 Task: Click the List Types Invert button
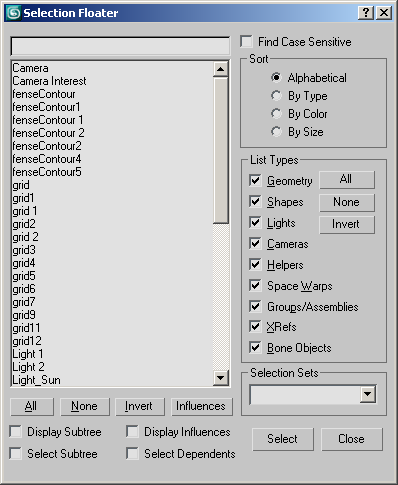(347, 224)
